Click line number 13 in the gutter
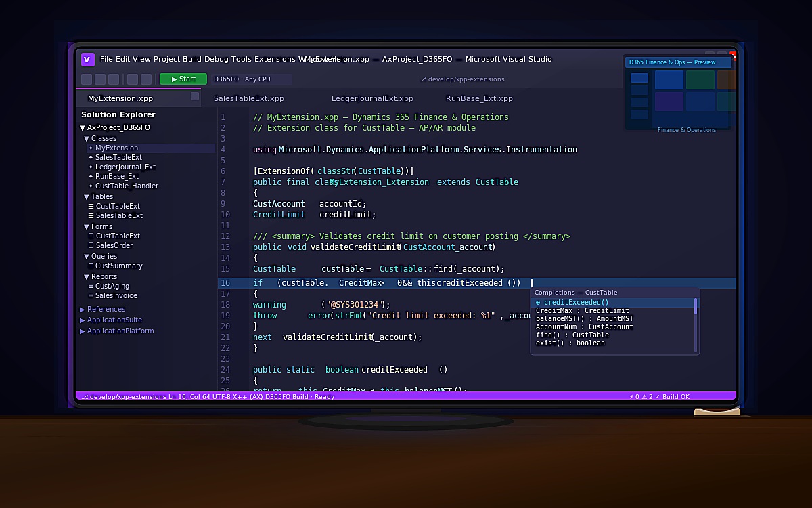The height and width of the screenshot is (508, 812). pos(225,247)
